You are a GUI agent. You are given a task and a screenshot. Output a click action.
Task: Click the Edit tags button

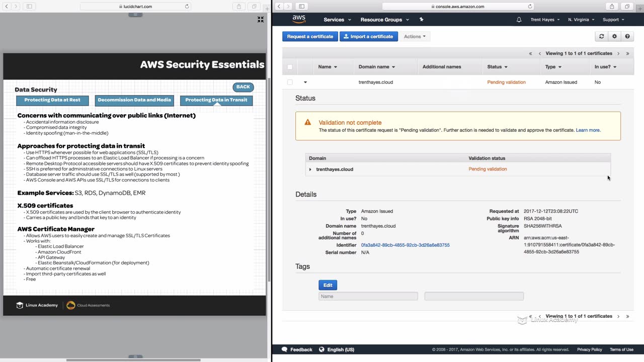328,285
